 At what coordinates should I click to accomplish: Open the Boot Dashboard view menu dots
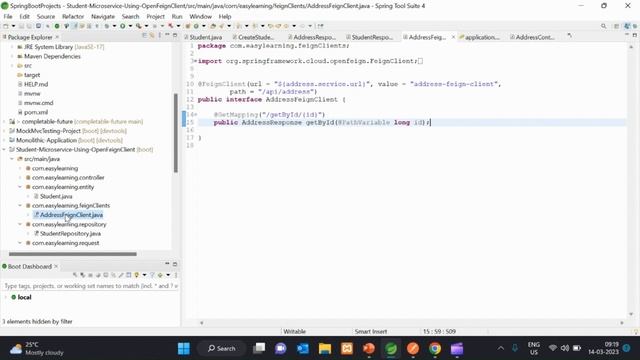point(176,275)
